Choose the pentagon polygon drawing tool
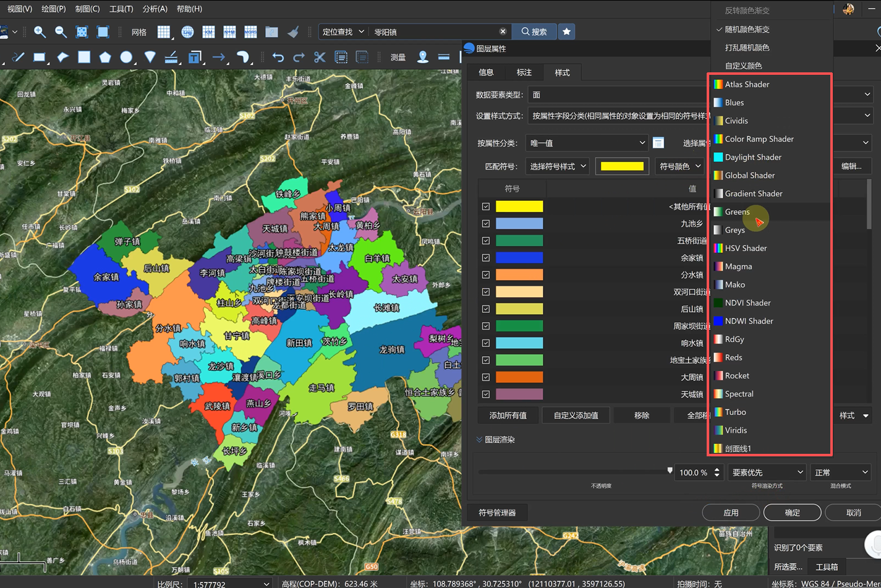Viewport: 881px width, 588px height. click(x=105, y=58)
